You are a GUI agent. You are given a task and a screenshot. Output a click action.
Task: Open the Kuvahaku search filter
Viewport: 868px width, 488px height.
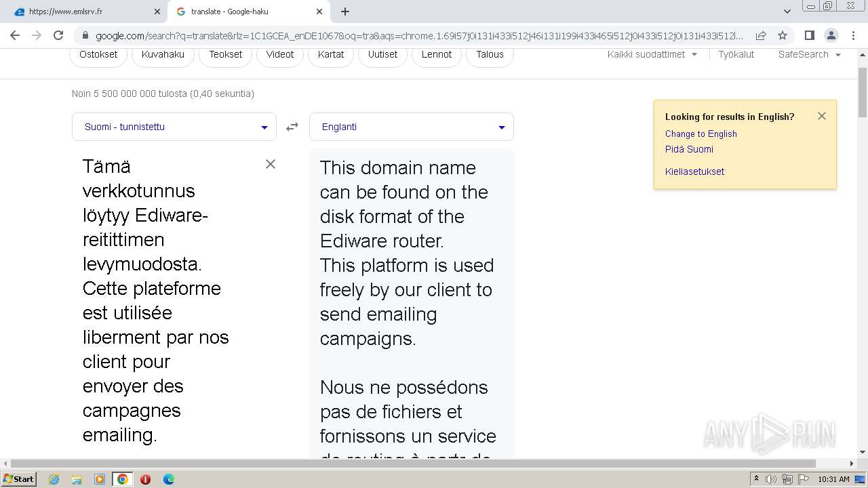tap(163, 55)
